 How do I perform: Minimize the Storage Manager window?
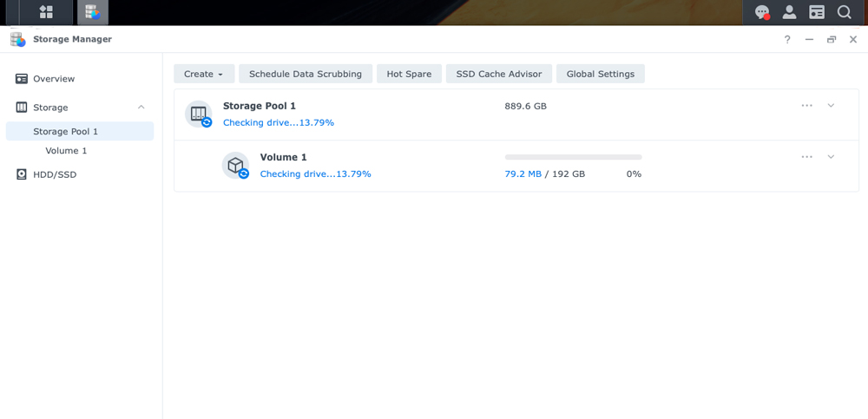coord(809,39)
